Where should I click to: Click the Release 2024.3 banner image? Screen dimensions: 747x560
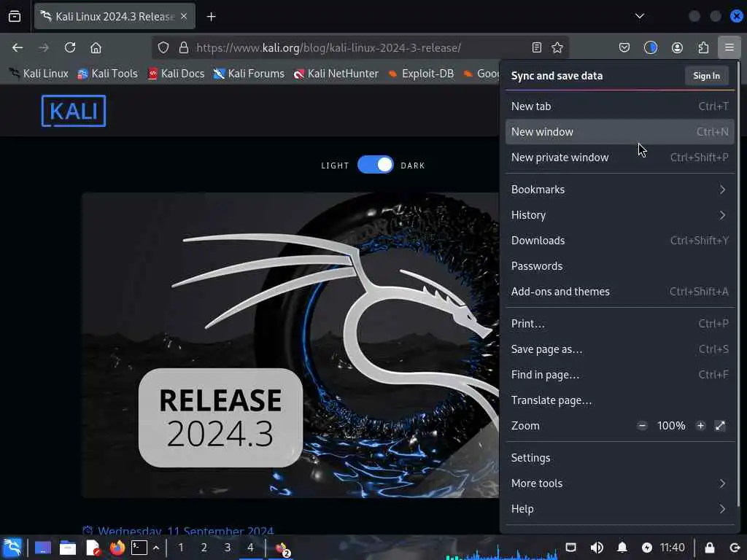click(290, 345)
